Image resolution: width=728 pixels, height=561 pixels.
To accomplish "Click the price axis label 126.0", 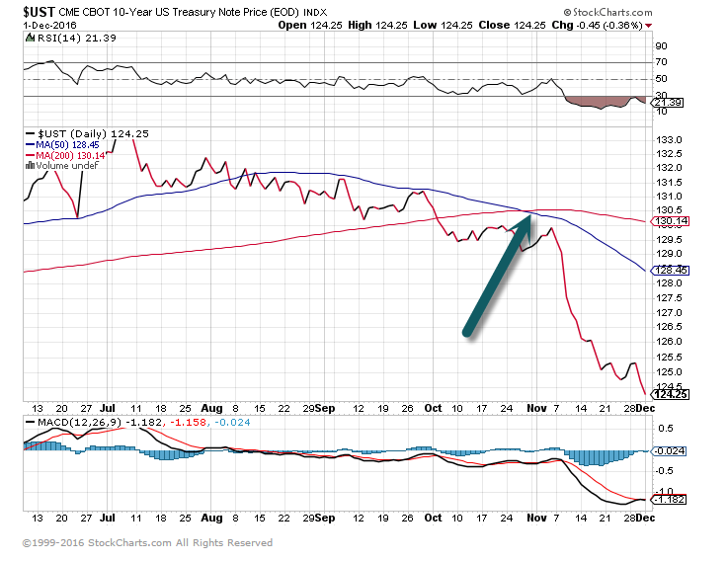I will (669, 342).
